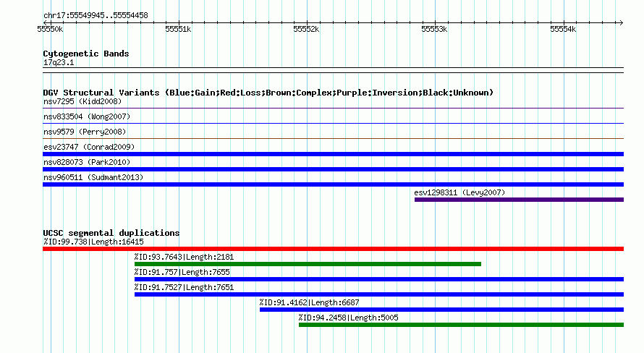Click the %ID:99.738|Length:16415 label

point(93,242)
